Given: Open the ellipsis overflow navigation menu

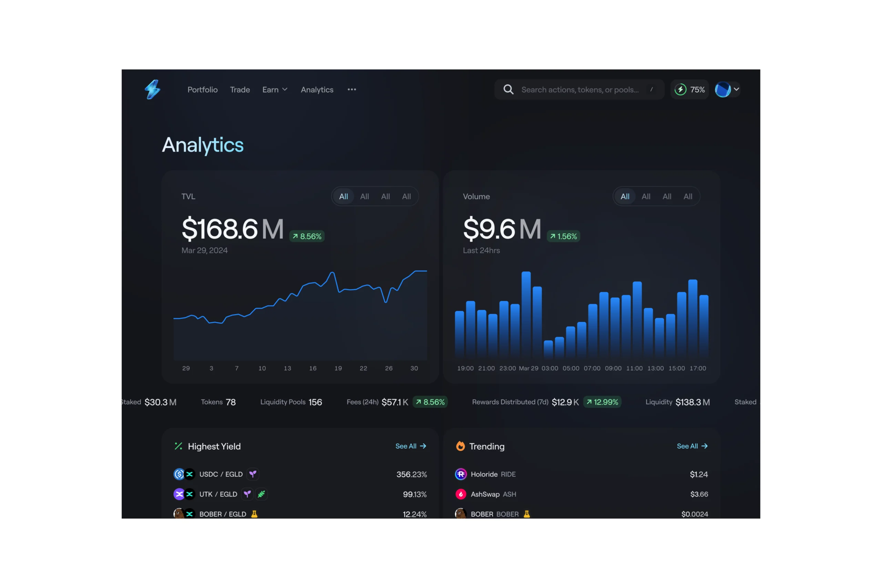Looking at the screenshot, I should 351,90.
